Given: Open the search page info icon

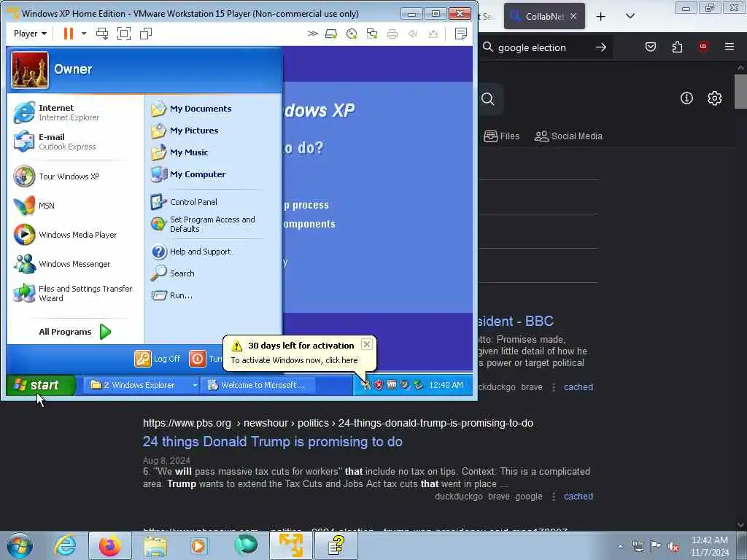Looking at the screenshot, I should 686,98.
